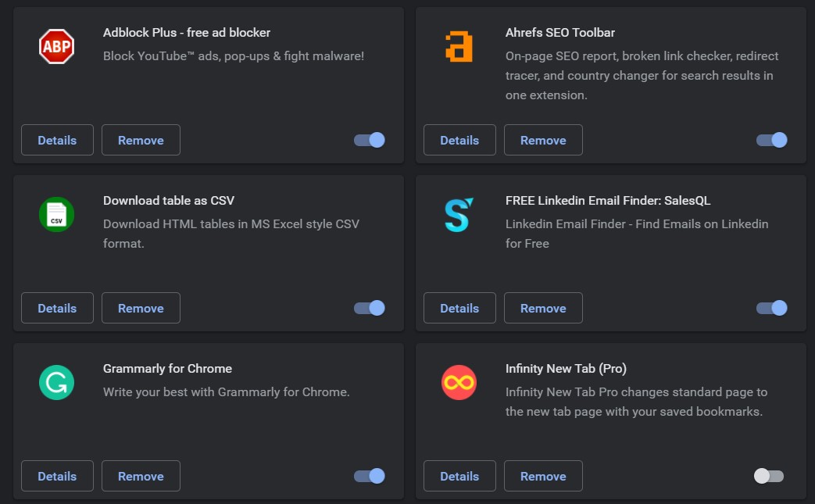Disable the Download table as CSV toggle
Image resolution: width=815 pixels, height=504 pixels.
click(x=370, y=308)
